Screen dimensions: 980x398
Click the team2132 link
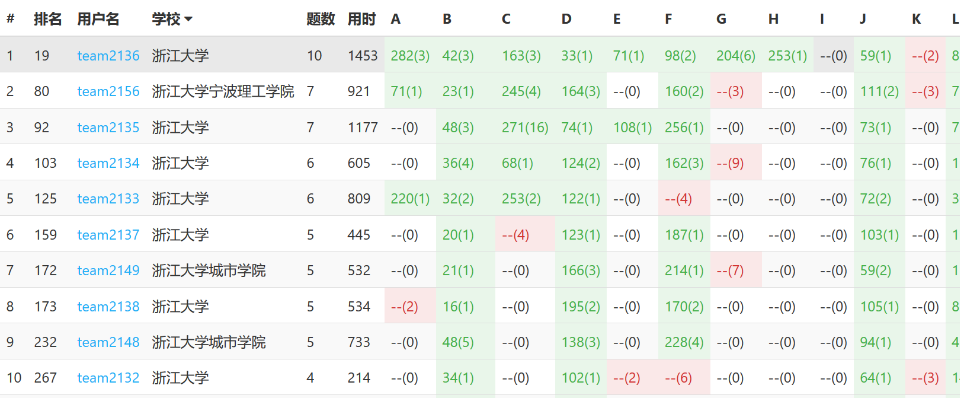[x=108, y=378]
